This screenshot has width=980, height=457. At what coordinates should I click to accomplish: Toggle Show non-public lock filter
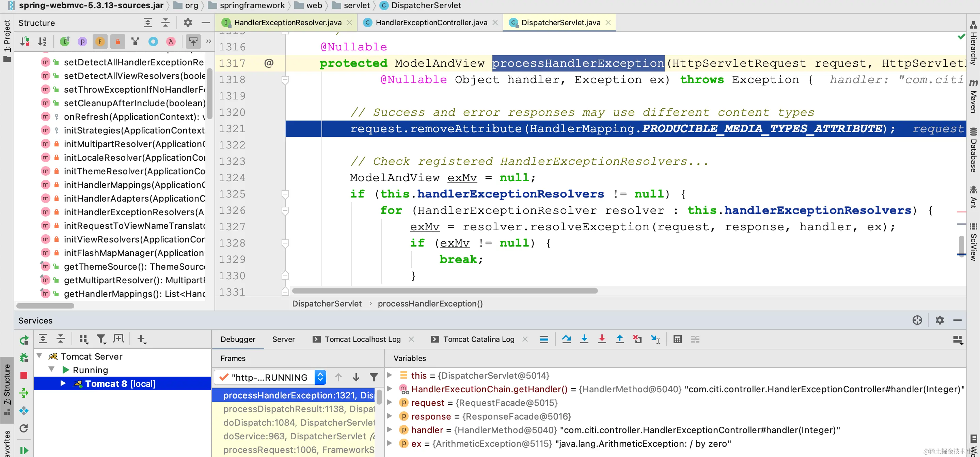tap(117, 41)
